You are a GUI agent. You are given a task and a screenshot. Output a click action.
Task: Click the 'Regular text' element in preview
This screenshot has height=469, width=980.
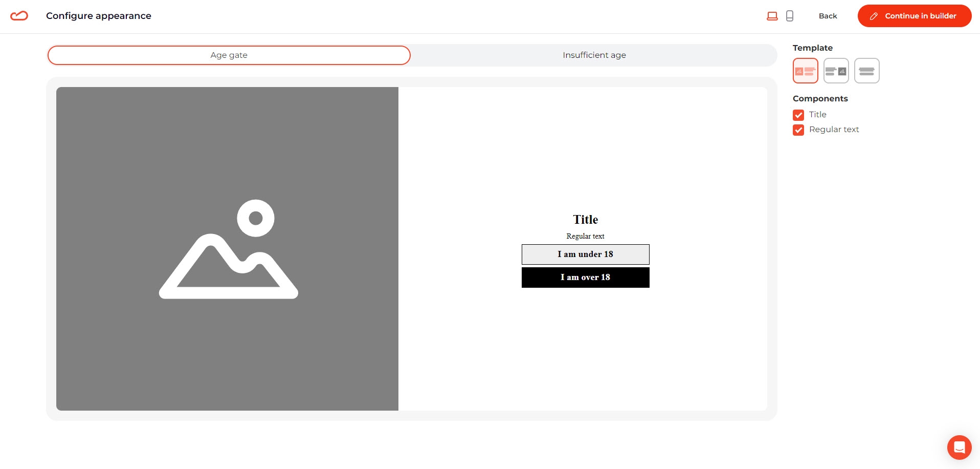coord(585,236)
